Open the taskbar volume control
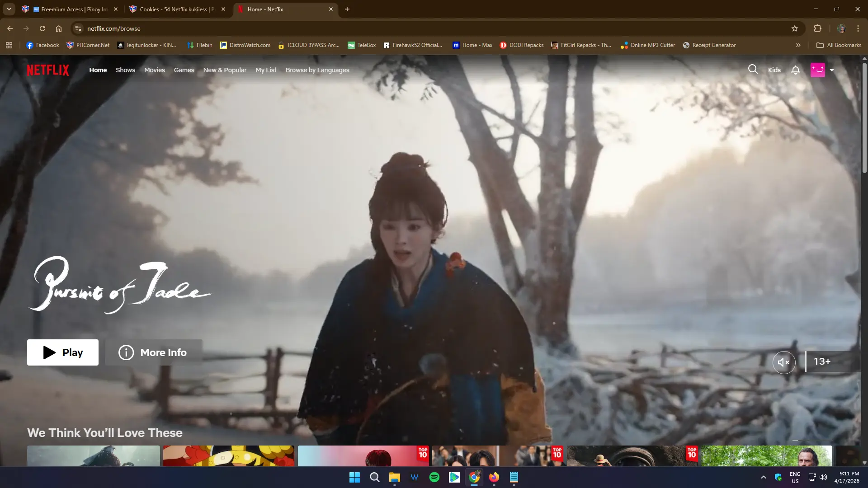868x488 pixels. tap(823, 477)
